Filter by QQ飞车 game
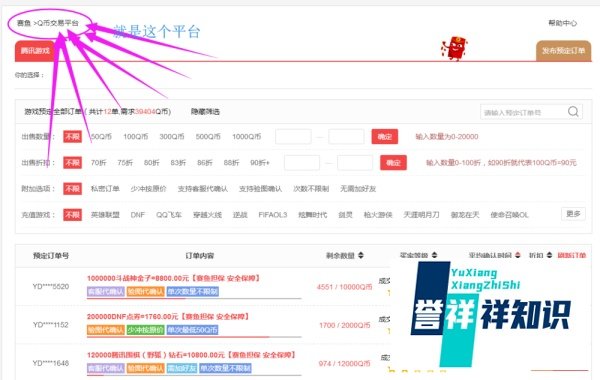 coord(169,215)
